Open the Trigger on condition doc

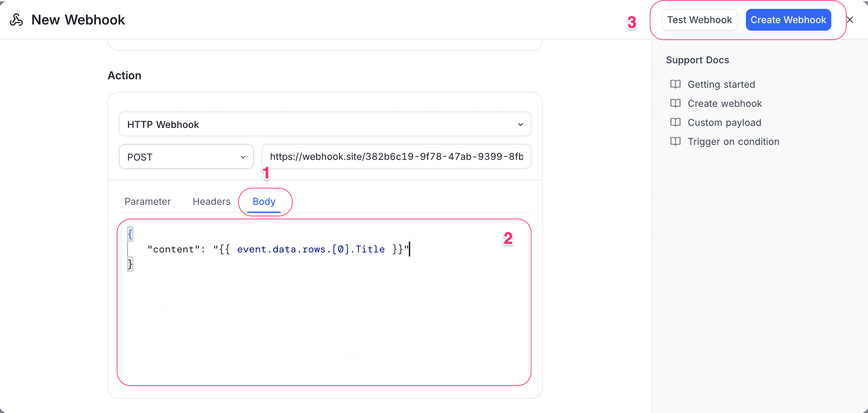(733, 142)
